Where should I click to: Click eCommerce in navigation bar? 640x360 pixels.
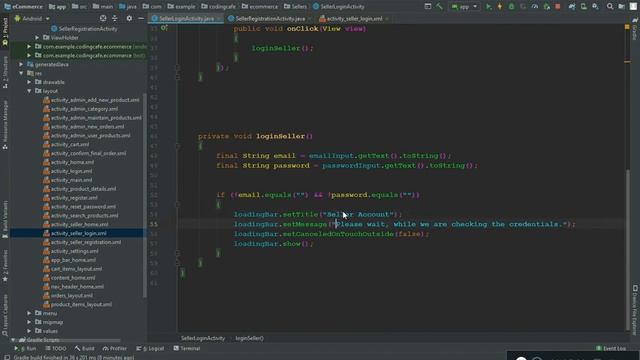pyautogui.click(x=23, y=7)
